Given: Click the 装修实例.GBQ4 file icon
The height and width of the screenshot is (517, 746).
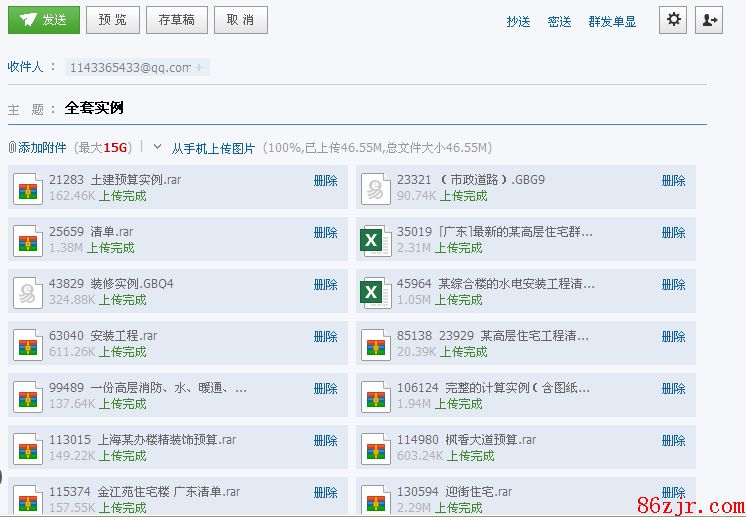Looking at the screenshot, I should point(27,292).
